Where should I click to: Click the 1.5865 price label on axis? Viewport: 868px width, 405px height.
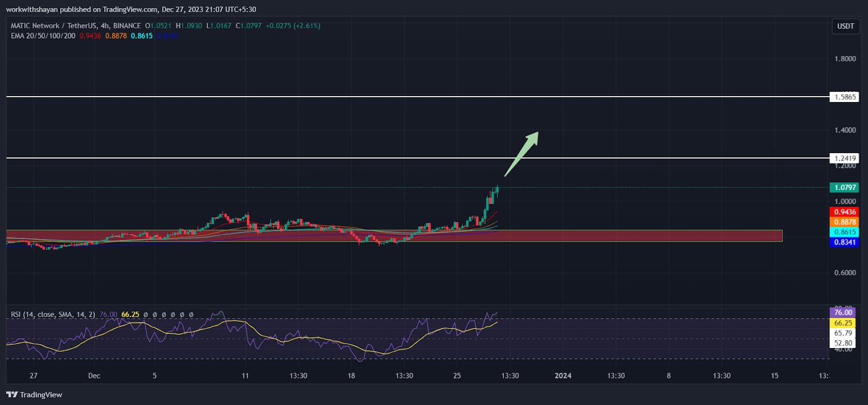[x=845, y=97]
